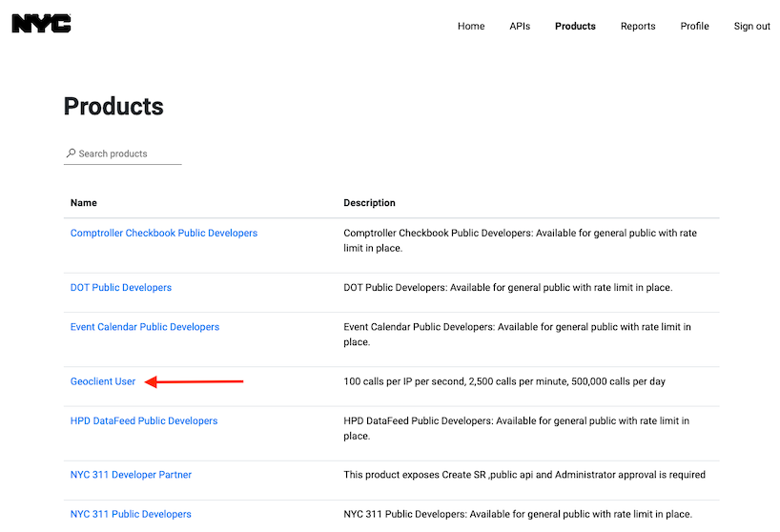Select NYC 311 Public Developers description

pyautogui.click(x=518, y=514)
